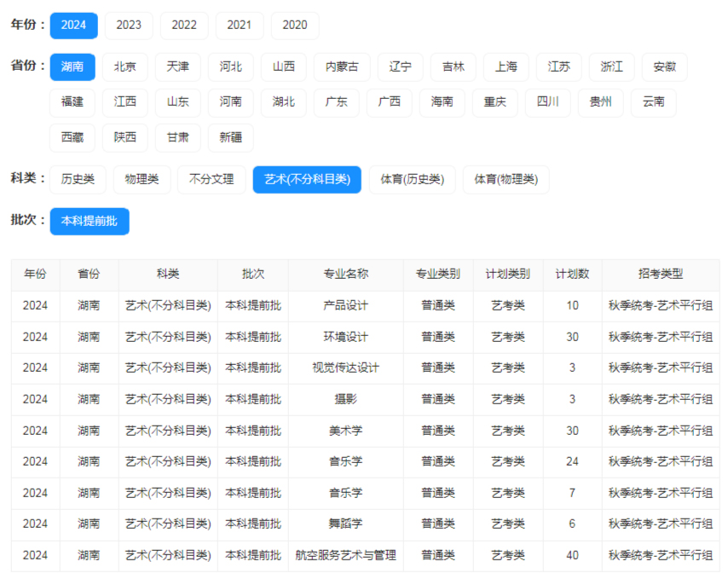Click plan count 10 cell

pos(573,306)
